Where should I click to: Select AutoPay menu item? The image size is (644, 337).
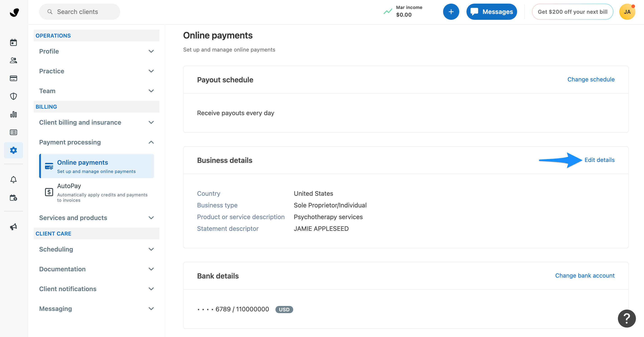(x=97, y=192)
